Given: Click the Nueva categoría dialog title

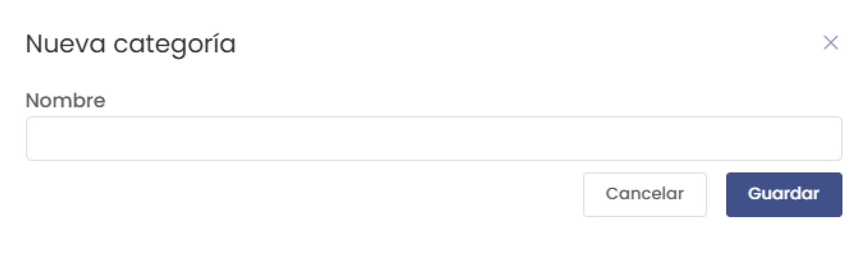Looking at the screenshot, I should (132, 43).
